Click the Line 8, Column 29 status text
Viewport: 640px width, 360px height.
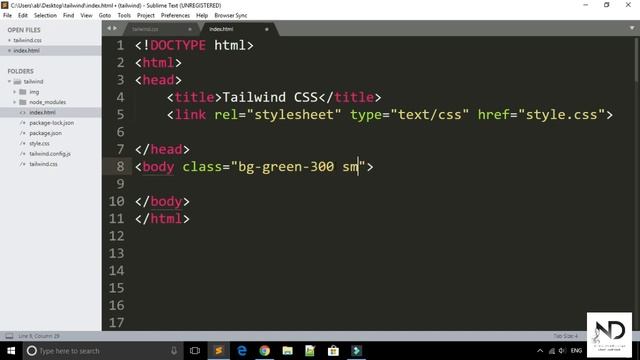pyautogui.click(x=39, y=336)
